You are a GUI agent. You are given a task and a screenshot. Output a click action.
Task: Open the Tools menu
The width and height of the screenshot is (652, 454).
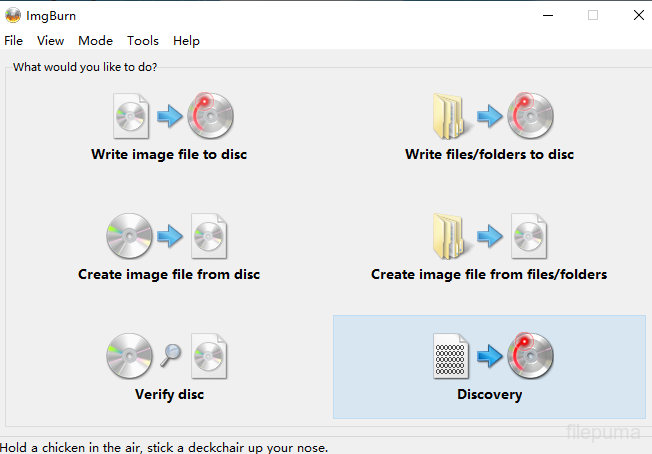pos(143,41)
